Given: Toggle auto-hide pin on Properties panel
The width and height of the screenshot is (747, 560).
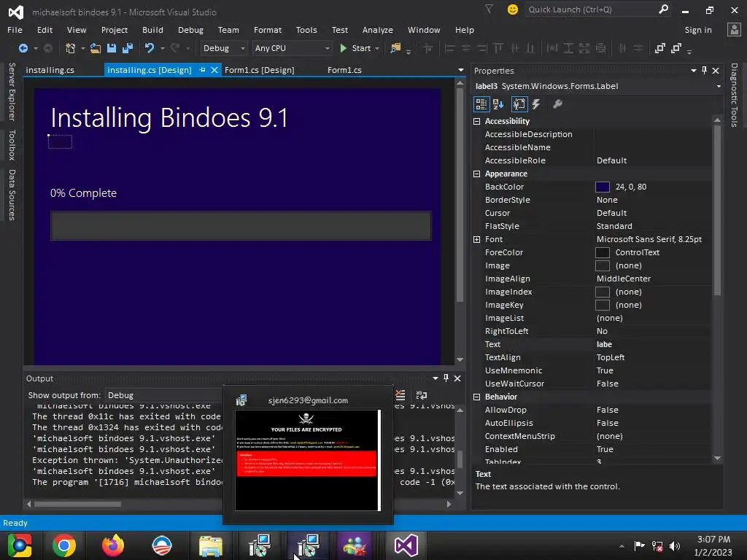Looking at the screenshot, I should pos(704,71).
